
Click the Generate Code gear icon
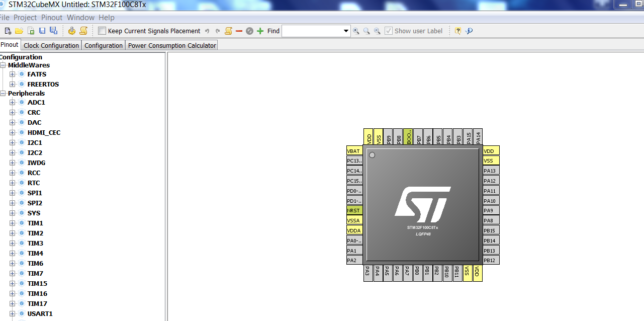[x=72, y=31]
